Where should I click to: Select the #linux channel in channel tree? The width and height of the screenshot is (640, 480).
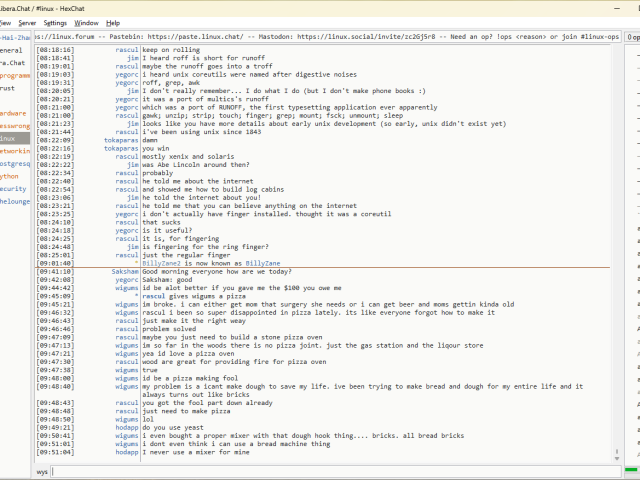click(10, 138)
